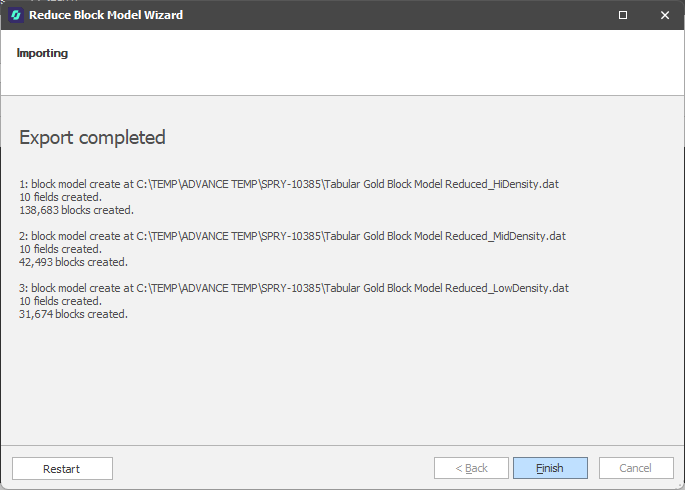Click the Cancel button

coord(635,468)
